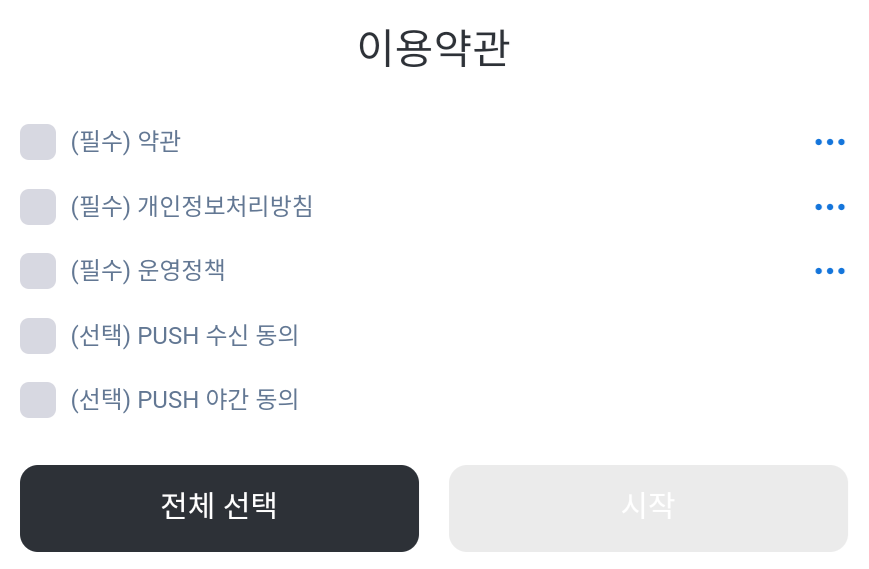Screen dimensions: 869x569
Task: Click the PUSH 야간 동의 label text
Action: coord(218,400)
